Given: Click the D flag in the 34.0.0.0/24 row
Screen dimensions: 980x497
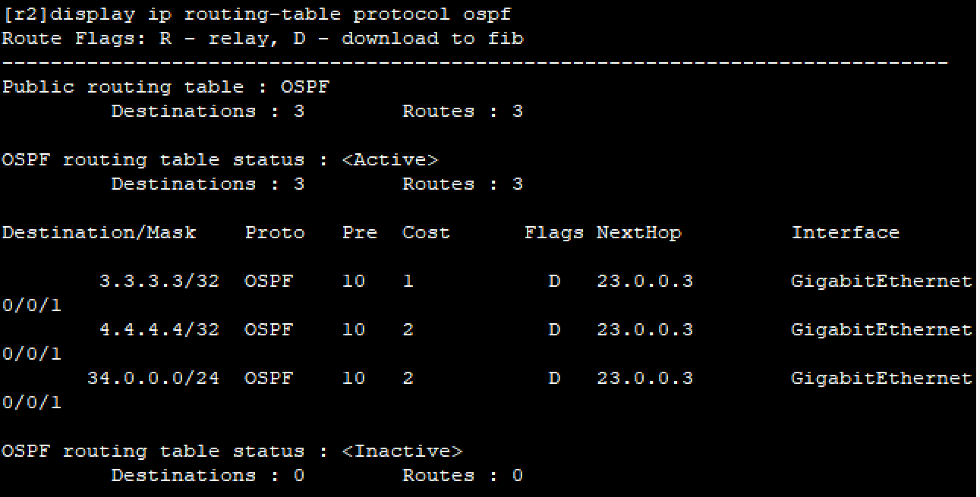Looking at the screenshot, I should 554,379.
